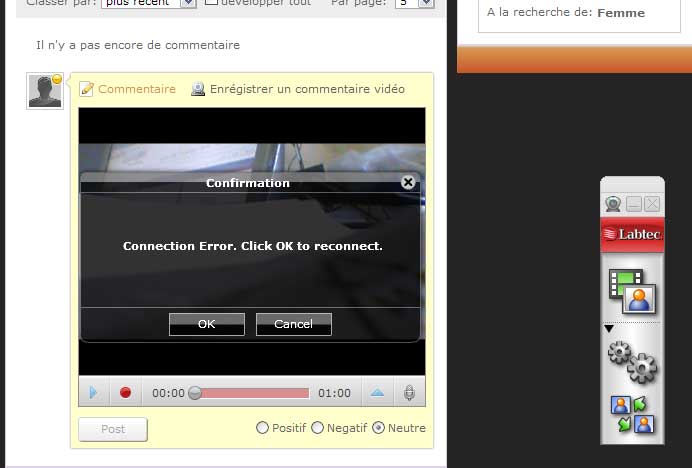
Task: Minimize the Labtec widget
Action: [634, 204]
